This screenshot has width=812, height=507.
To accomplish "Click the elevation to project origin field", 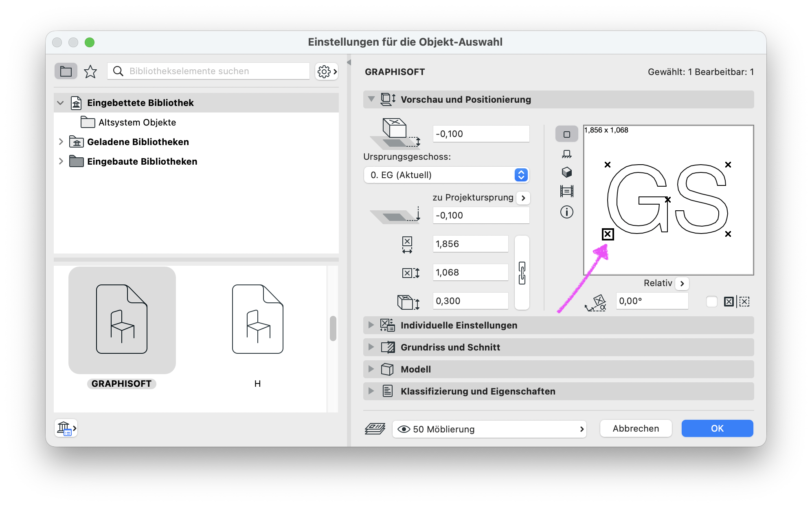I will [x=481, y=215].
